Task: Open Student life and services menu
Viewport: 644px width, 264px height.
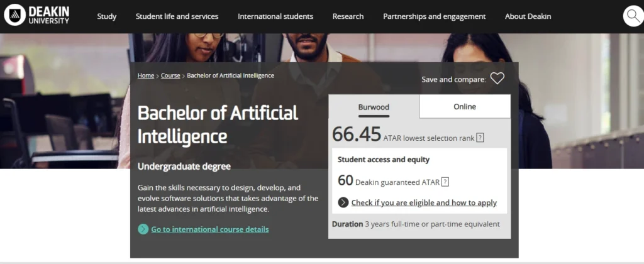Action: [x=177, y=16]
